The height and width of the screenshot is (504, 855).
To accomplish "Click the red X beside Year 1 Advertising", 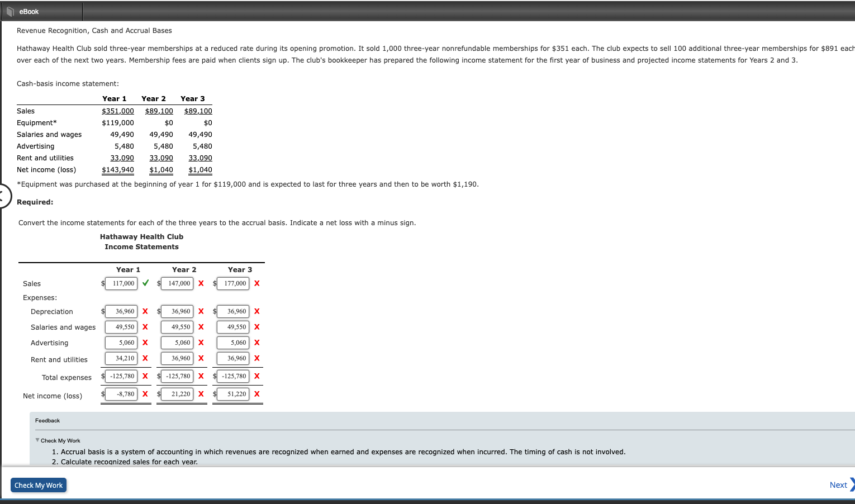I will [145, 343].
